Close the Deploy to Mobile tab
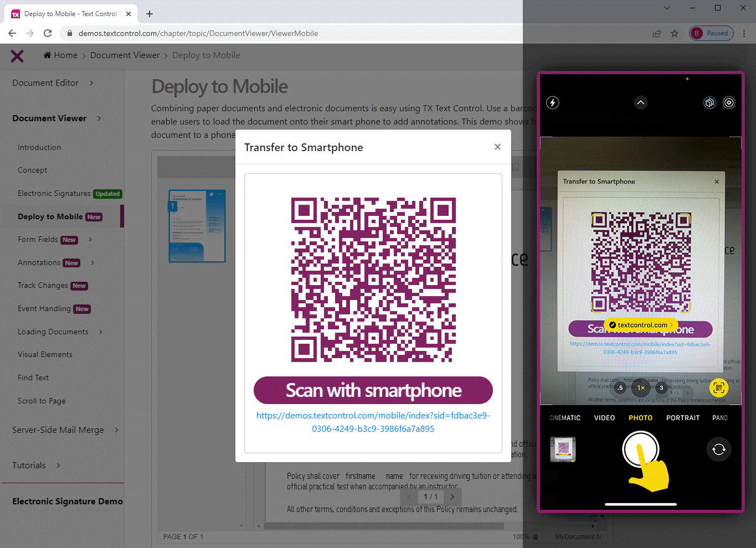 pos(128,14)
